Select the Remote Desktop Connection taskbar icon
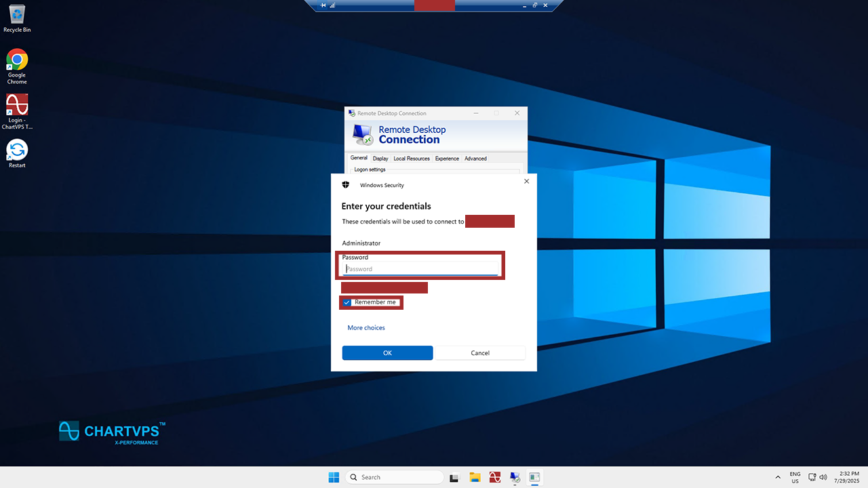868x488 pixels. [x=515, y=477]
